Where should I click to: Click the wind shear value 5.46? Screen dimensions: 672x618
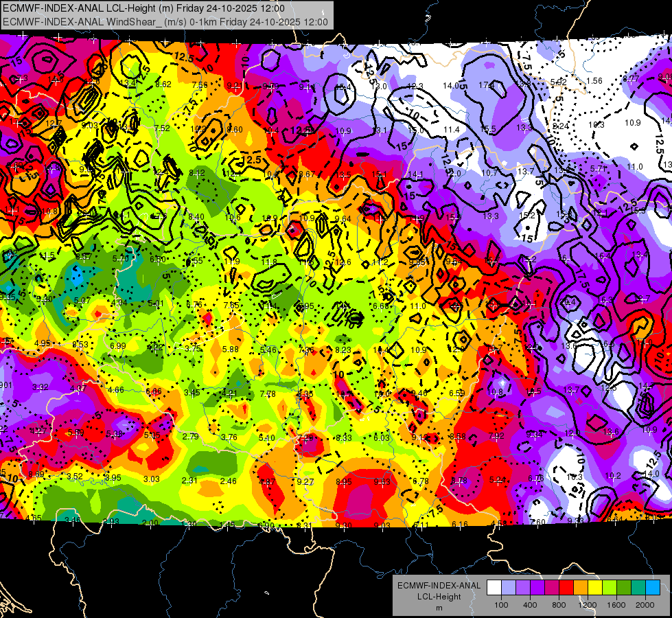coord(268,350)
